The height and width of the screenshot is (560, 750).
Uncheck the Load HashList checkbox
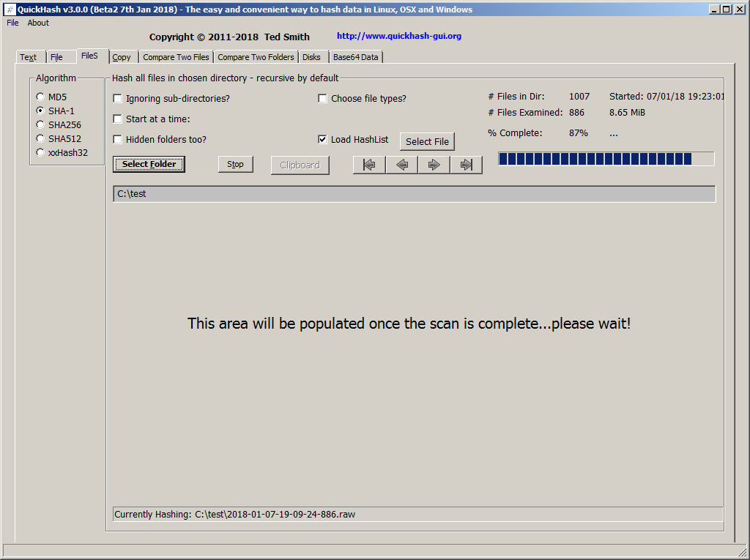pyautogui.click(x=322, y=140)
